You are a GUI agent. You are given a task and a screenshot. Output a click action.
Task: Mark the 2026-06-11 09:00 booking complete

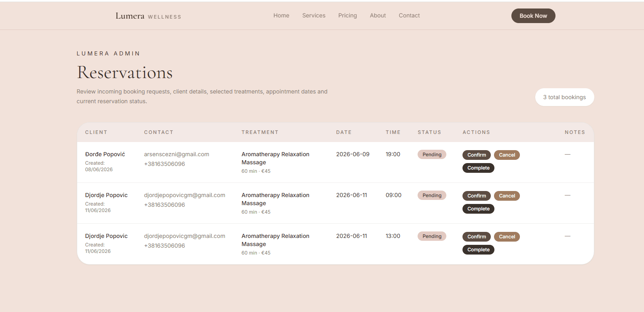click(478, 209)
